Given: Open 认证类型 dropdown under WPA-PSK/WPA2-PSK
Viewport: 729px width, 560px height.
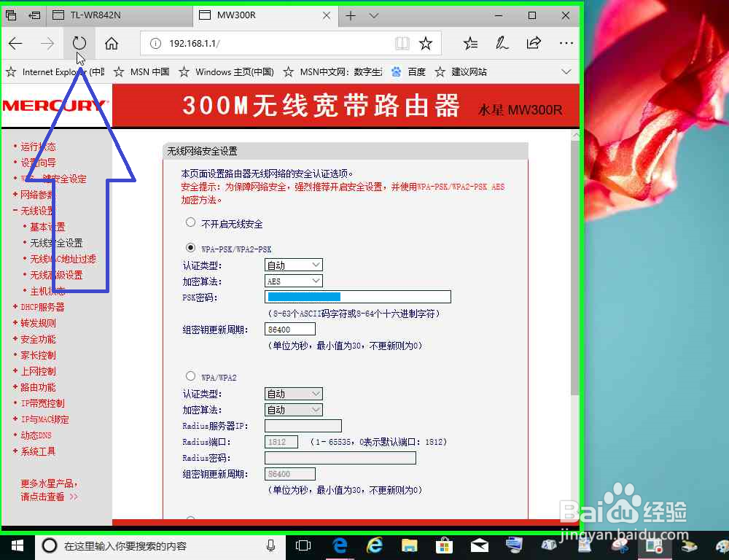Looking at the screenshot, I should [293, 265].
